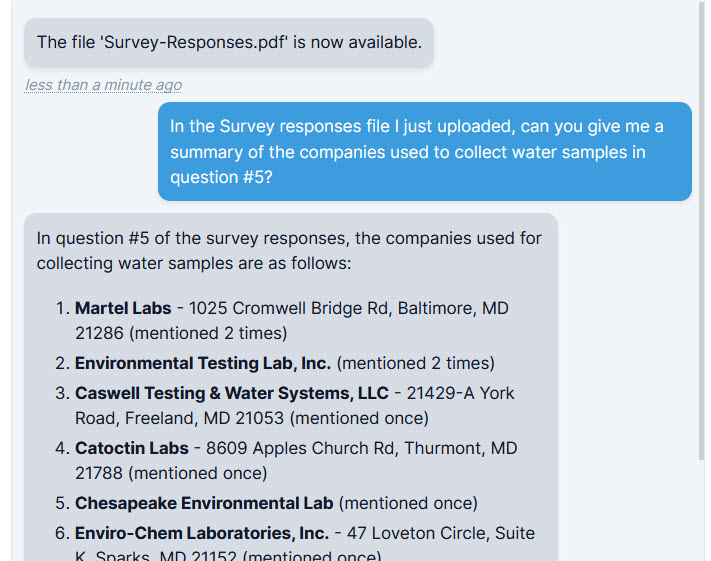Image resolution: width=711 pixels, height=561 pixels.
Task: Click the blue user question bubble
Action: [424, 151]
